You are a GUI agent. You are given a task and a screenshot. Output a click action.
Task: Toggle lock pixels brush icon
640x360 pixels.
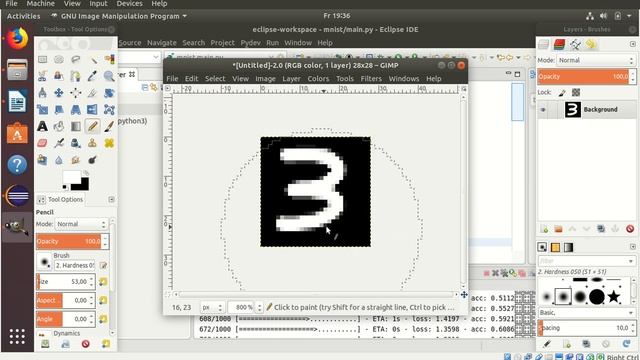point(562,93)
